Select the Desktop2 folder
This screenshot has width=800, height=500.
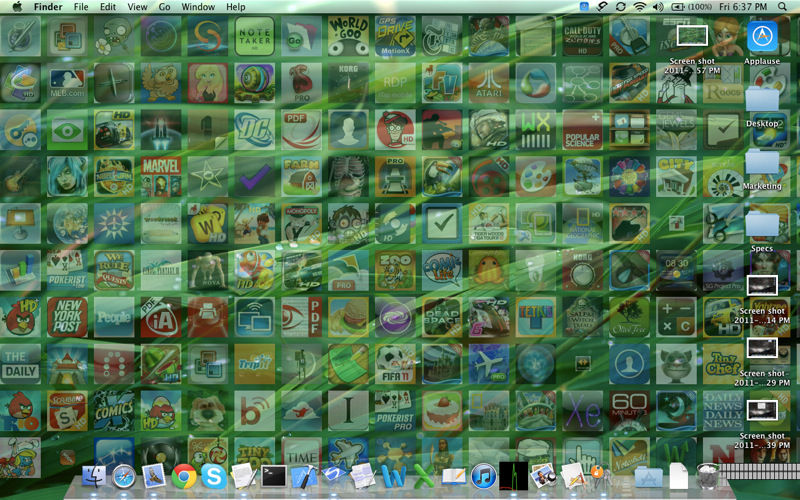click(762, 106)
